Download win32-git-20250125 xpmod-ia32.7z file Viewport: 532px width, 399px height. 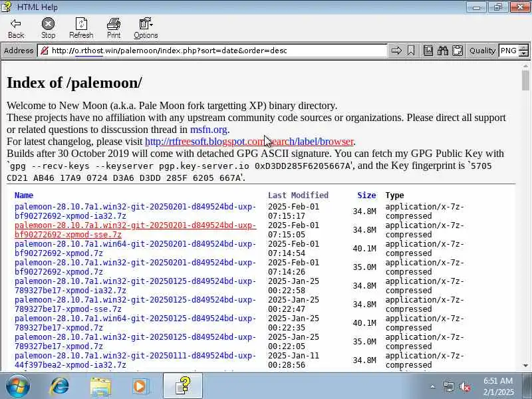pos(135,286)
